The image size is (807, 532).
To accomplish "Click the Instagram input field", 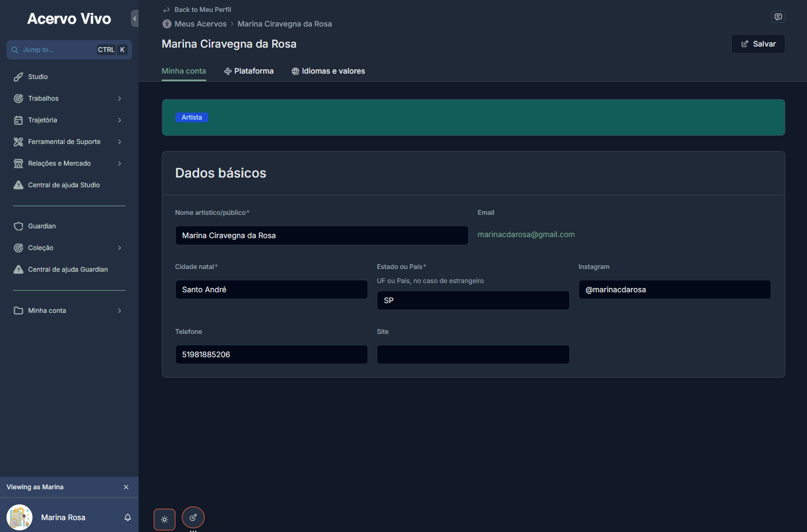I will [x=675, y=290].
